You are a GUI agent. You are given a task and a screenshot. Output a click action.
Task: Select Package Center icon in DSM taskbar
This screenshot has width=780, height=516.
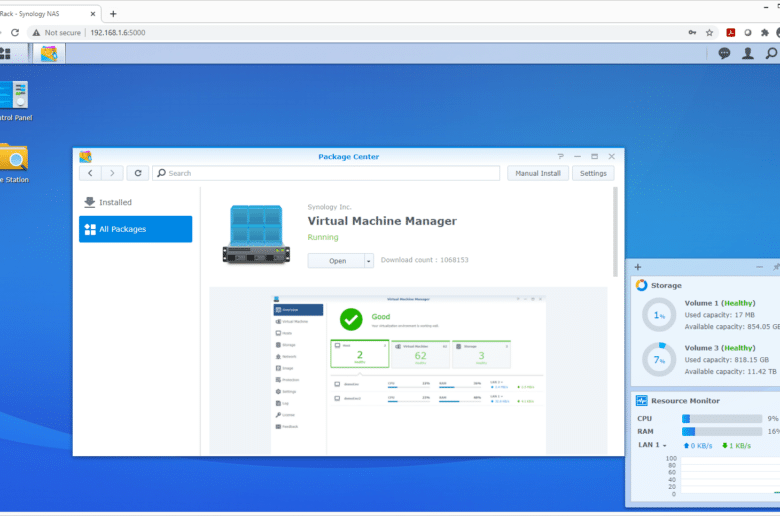[49, 54]
